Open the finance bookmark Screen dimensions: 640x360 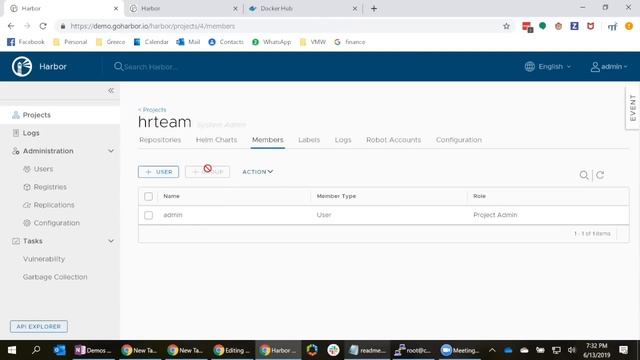(350, 42)
